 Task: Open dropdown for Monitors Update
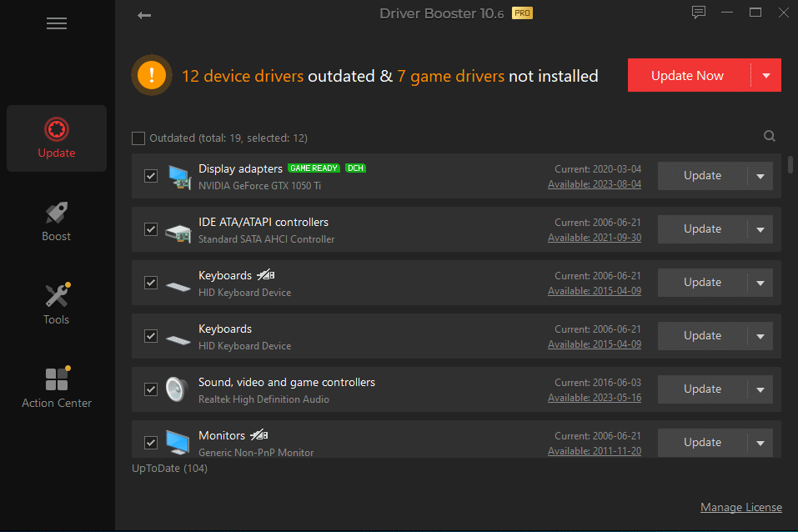pos(760,443)
